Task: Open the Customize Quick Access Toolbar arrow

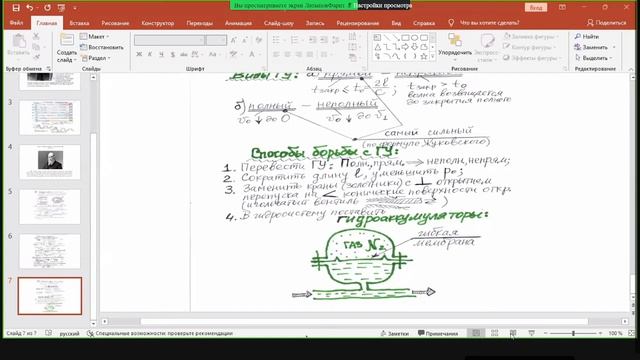Action: [x=75, y=8]
